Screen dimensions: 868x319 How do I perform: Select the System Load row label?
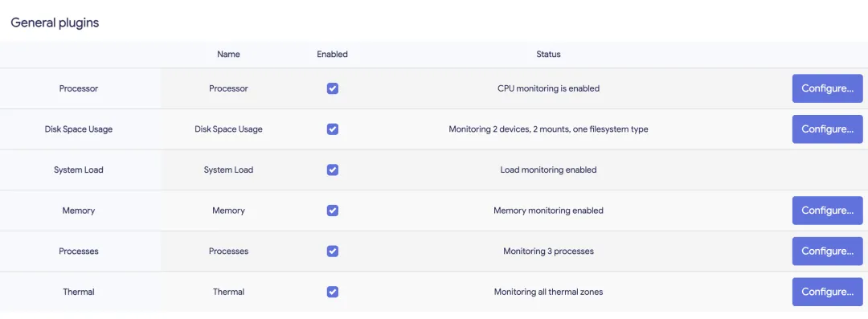click(79, 170)
